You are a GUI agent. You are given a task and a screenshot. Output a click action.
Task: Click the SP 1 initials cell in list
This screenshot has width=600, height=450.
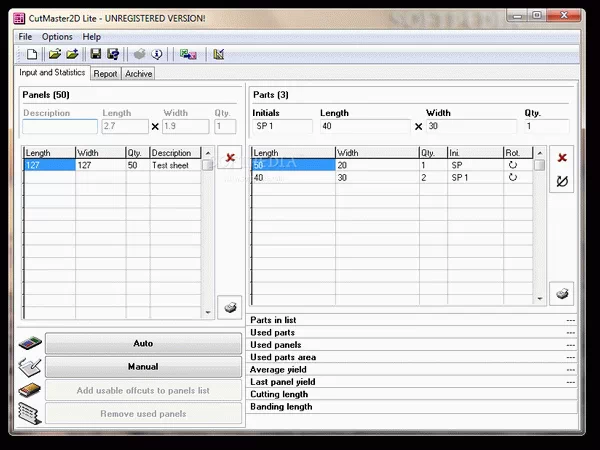(476, 178)
